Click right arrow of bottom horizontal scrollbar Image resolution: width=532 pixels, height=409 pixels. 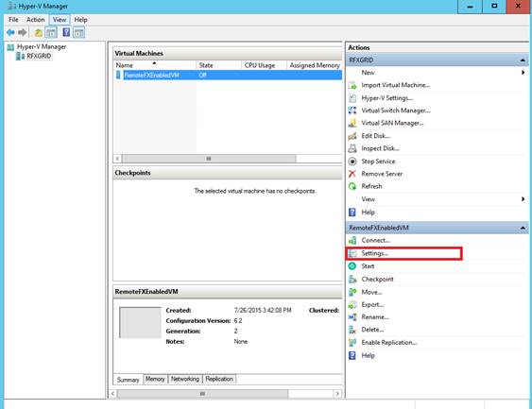(x=337, y=394)
